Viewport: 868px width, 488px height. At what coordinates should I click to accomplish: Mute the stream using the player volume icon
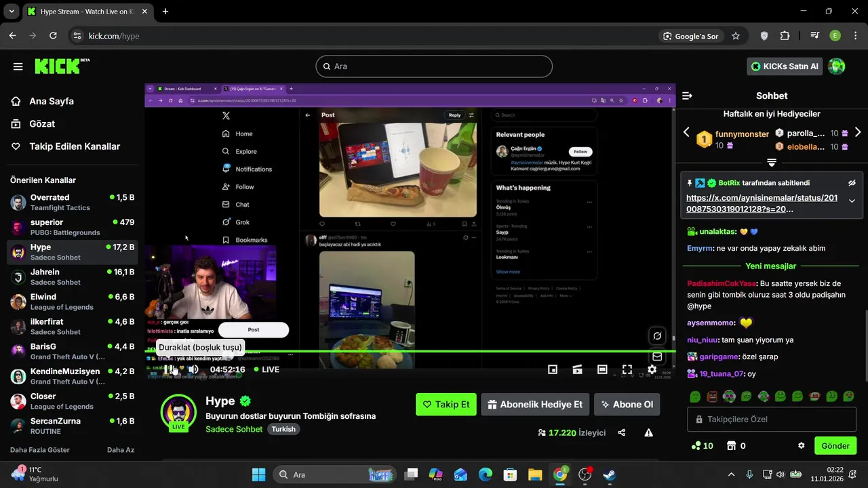pyautogui.click(x=193, y=369)
